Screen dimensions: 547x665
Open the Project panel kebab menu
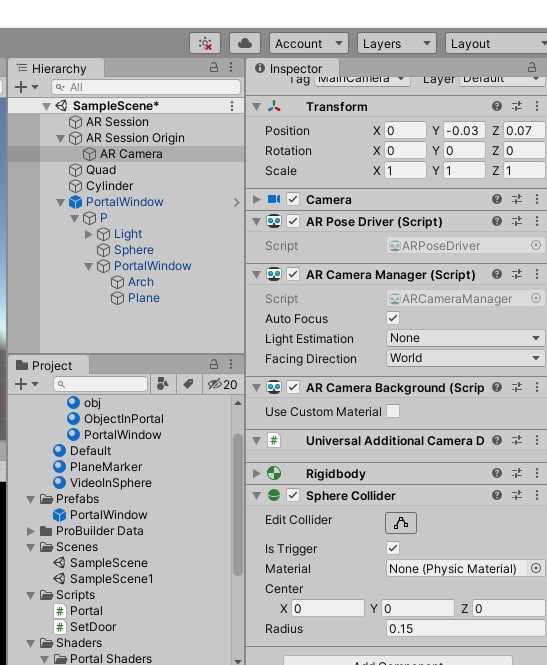(x=231, y=364)
